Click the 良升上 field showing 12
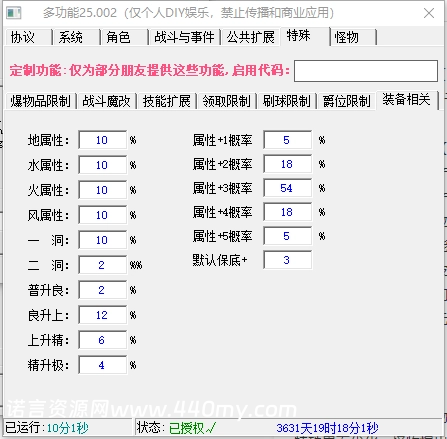The image size is (447, 439). tap(102, 315)
